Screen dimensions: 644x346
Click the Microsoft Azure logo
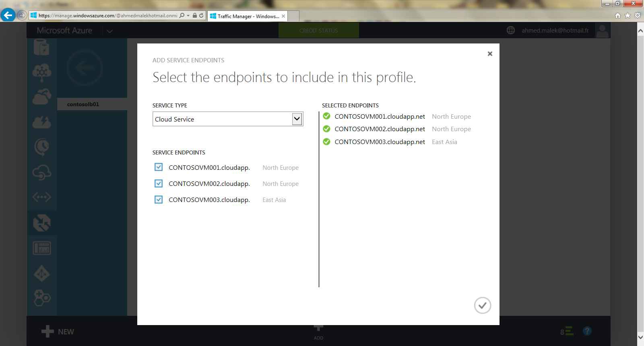click(64, 31)
